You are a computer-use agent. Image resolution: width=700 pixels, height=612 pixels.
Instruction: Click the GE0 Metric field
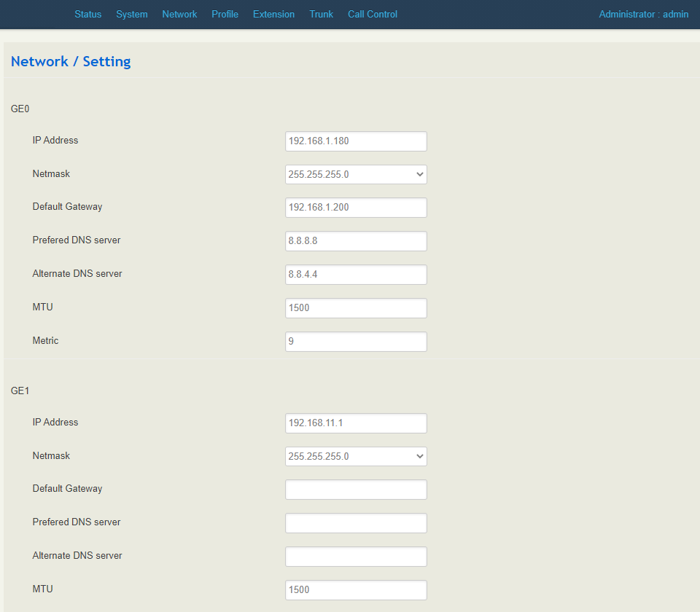[x=356, y=342]
